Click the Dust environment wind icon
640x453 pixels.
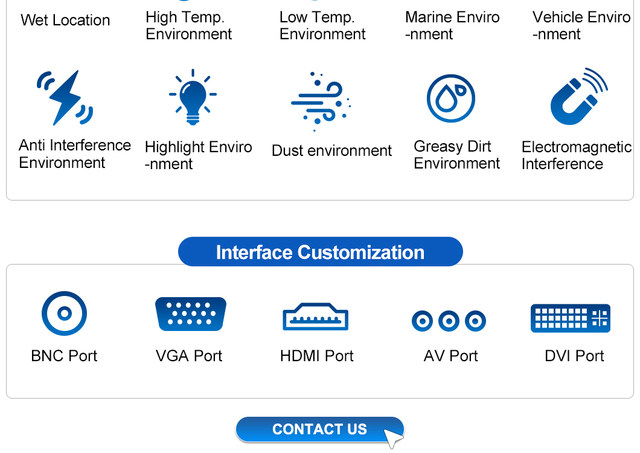tap(321, 101)
